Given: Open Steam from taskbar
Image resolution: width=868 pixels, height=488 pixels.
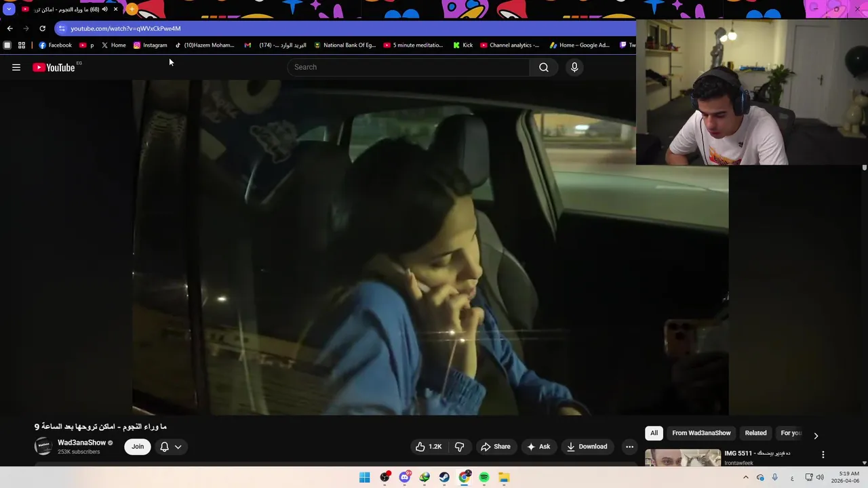Looking at the screenshot, I should click(x=444, y=477).
